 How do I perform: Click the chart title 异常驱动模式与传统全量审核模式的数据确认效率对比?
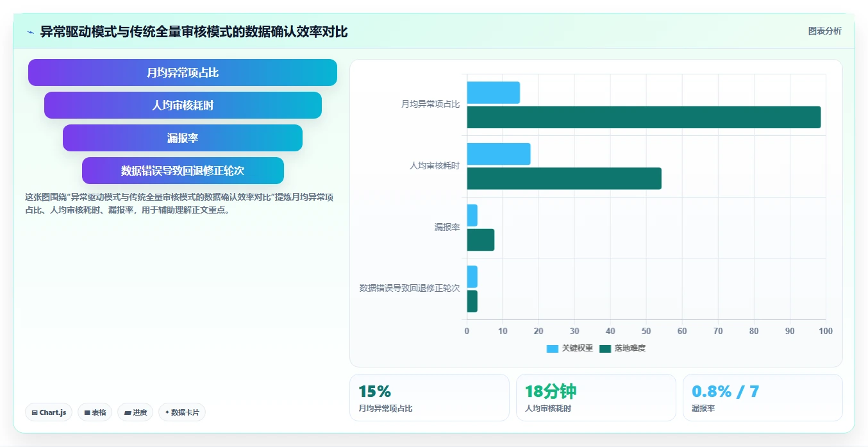pyautogui.click(x=194, y=32)
